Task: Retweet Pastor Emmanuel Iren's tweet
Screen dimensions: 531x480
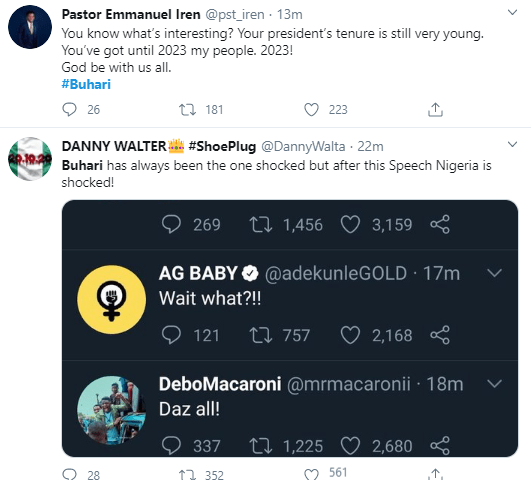Action: click(x=187, y=110)
